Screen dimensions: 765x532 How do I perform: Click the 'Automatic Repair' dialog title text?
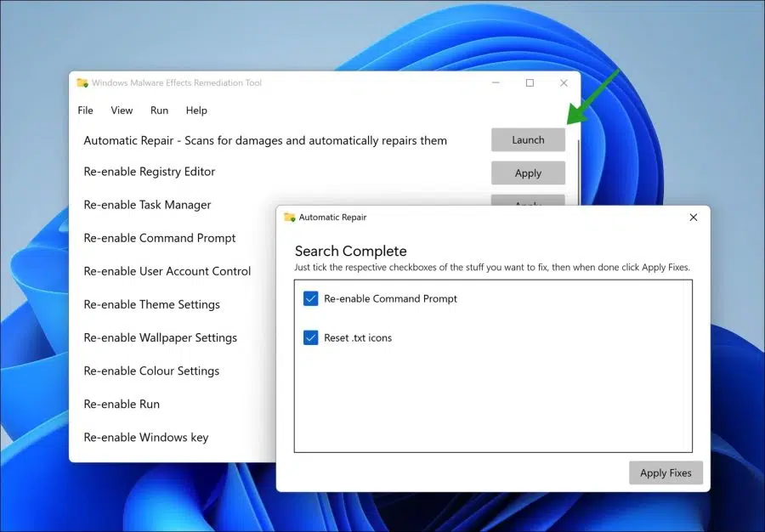[x=332, y=218]
